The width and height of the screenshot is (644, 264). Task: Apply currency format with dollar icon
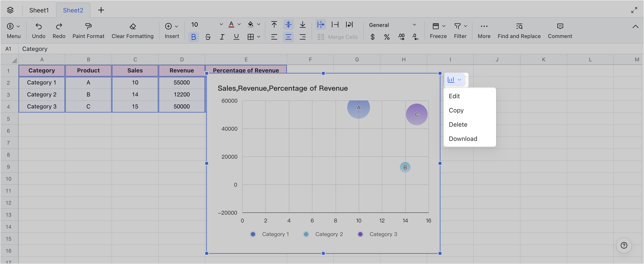(372, 37)
